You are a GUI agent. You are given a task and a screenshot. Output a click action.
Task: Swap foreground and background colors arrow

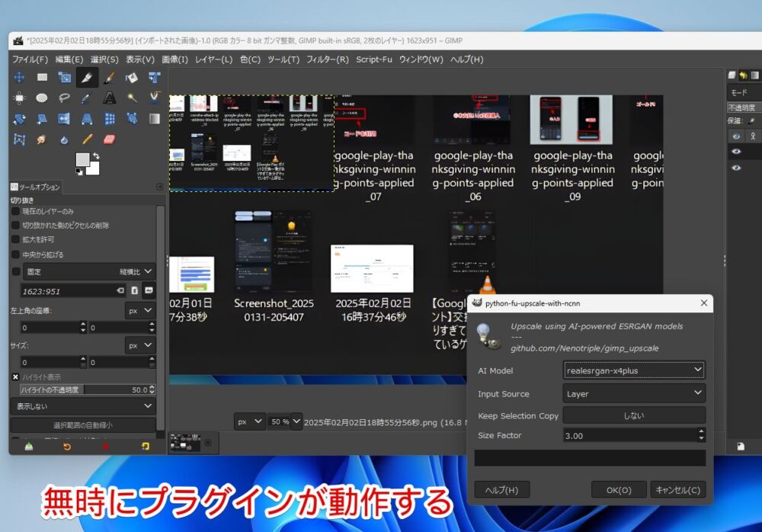96,156
